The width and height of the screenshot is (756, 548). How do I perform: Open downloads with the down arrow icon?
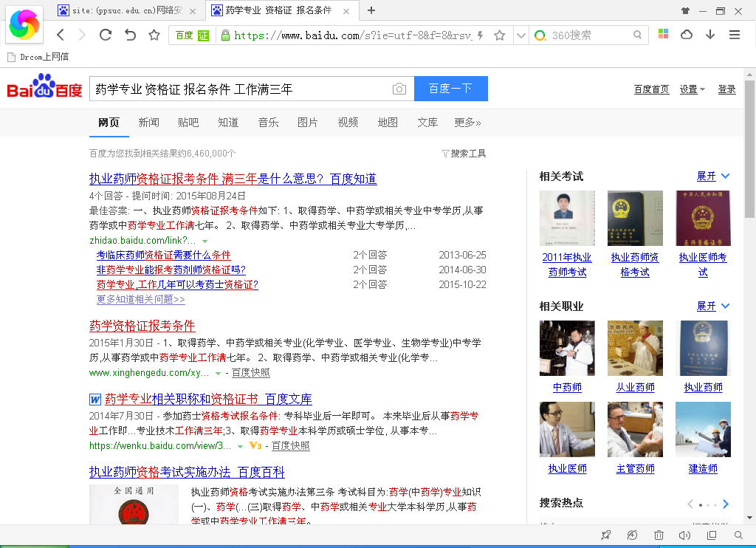[x=710, y=34]
